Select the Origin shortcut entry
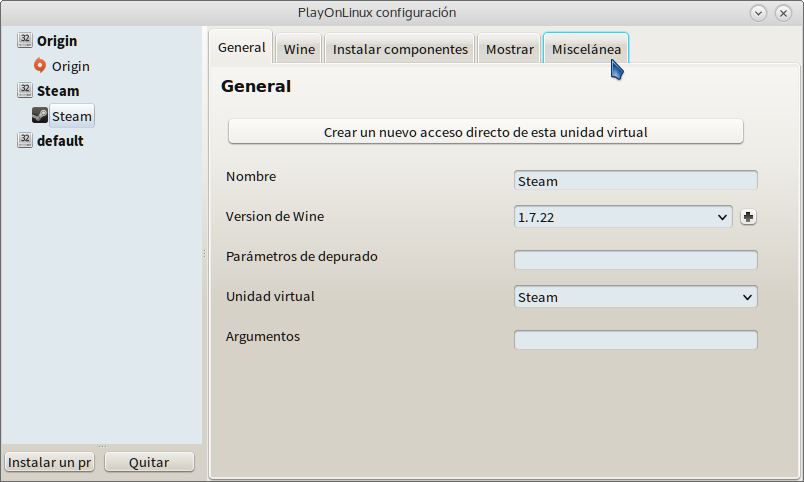 point(71,66)
